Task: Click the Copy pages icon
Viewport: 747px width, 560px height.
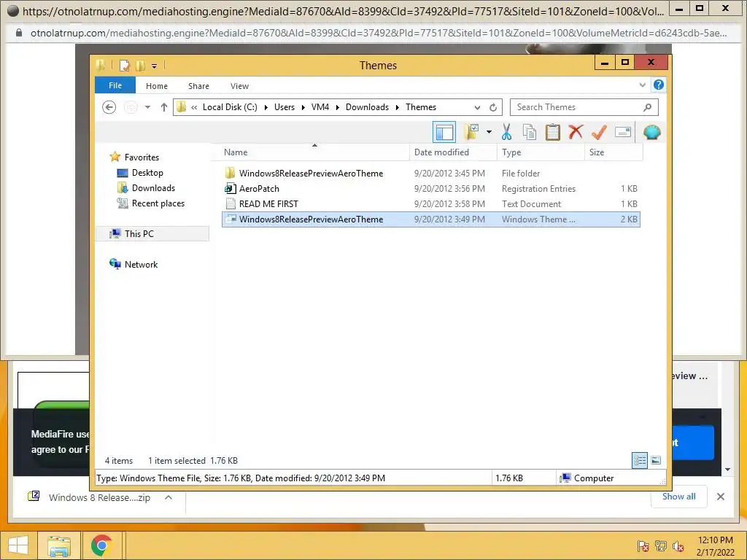Action: 530,132
